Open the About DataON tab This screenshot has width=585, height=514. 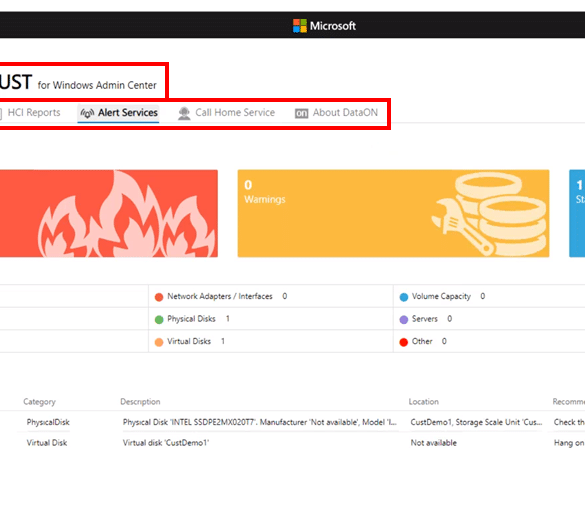click(336, 113)
